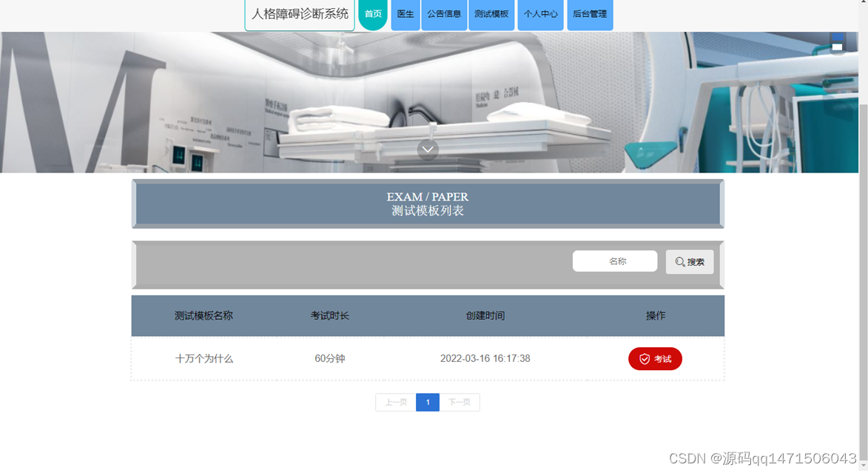Open the 公告信息 navigation item
Viewport: 868px width, 473px height.
click(444, 14)
